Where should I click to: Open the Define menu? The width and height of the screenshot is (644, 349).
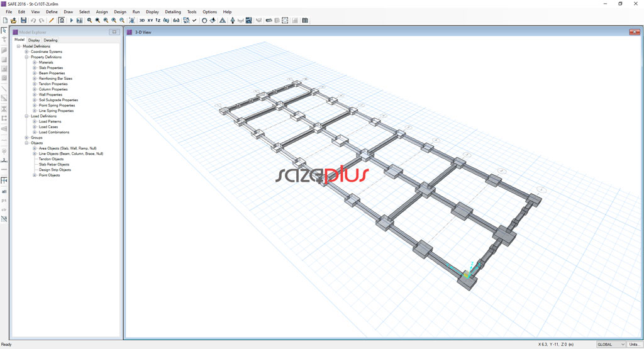coord(52,12)
